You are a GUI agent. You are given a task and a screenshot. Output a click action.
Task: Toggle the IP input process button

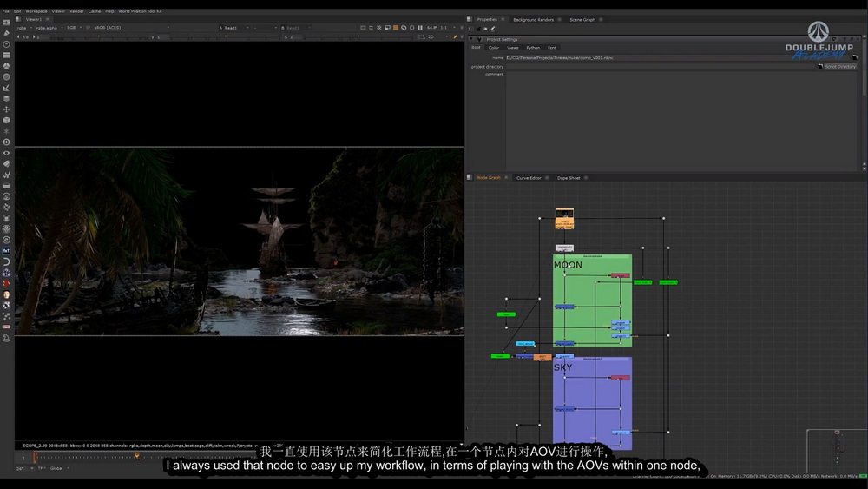click(x=88, y=28)
